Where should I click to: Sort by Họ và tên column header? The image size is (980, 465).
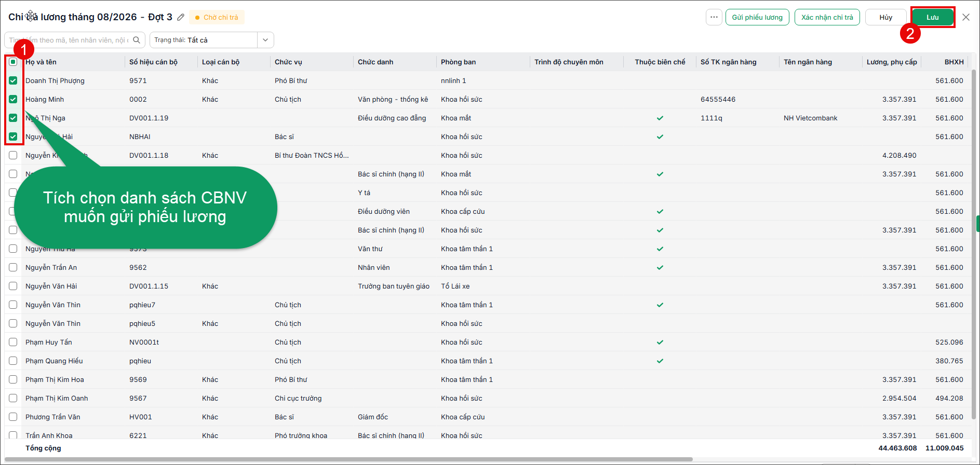click(41, 62)
